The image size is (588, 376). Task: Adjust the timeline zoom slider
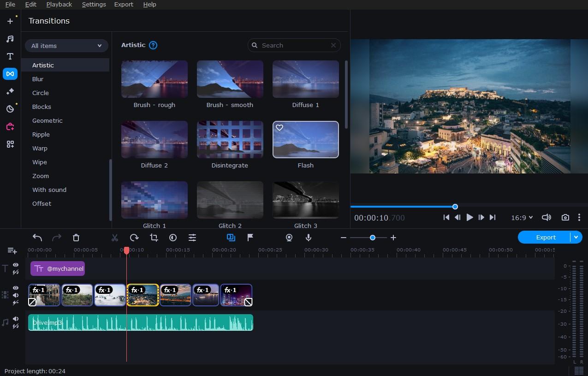pos(372,238)
